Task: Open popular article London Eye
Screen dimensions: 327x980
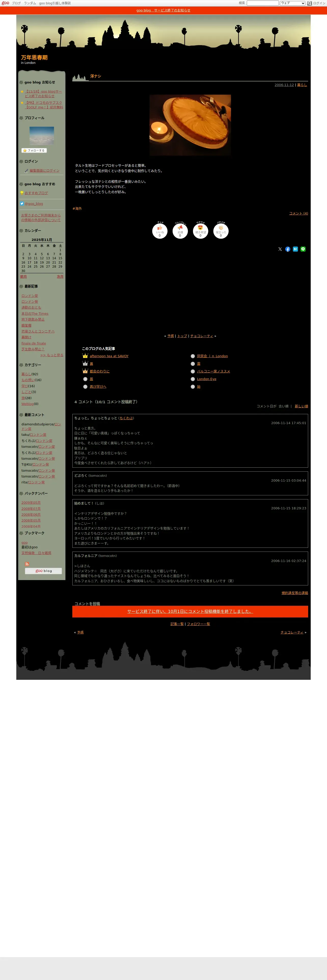Action: (x=206, y=379)
